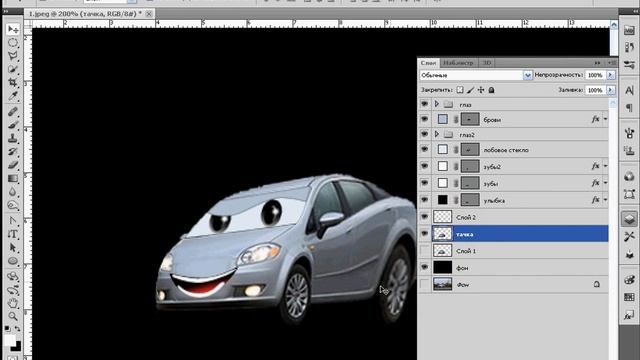
Task: Hide the улыбка layer
Action: coord(424,200)
